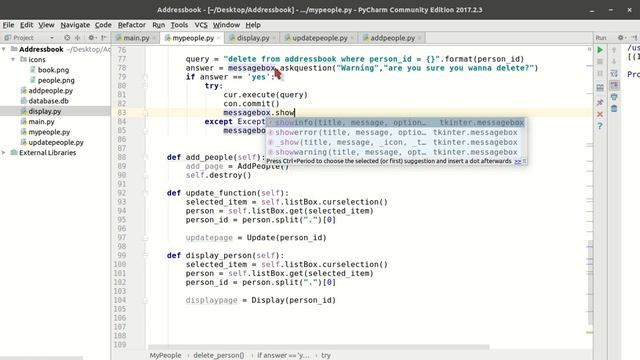Switch to updatepeople.py editor tab
This screenshot has height=360, width=640.
[320, 38]
